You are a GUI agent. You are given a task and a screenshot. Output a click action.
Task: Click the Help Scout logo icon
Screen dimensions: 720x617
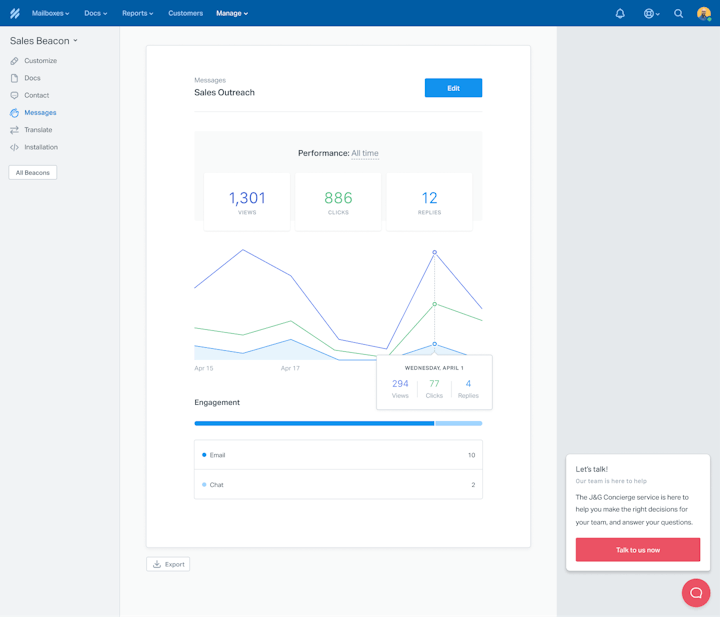coord(14,13)
